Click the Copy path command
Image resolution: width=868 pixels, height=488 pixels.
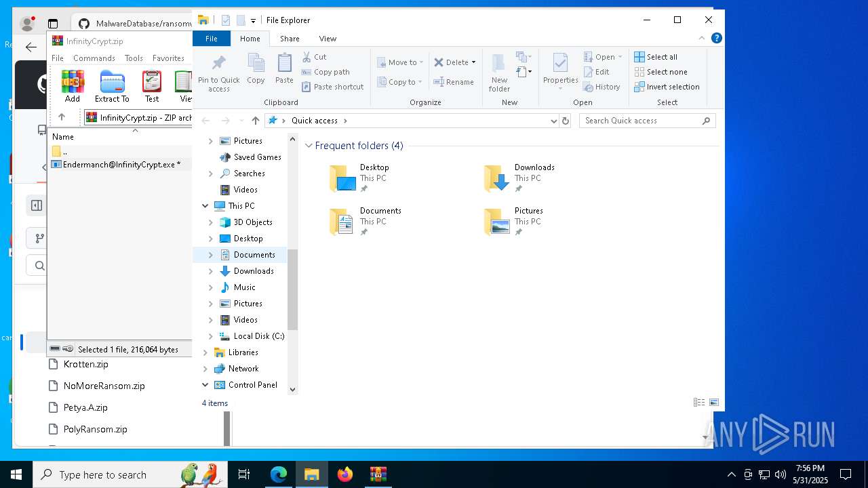325,72
